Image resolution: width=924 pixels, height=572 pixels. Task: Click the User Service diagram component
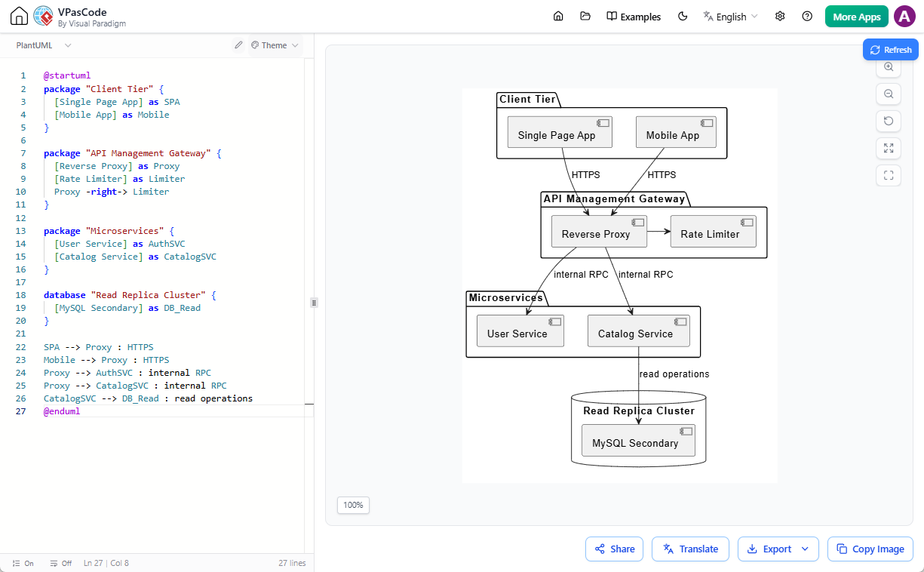pyautogui.click(x=520, y=331)
